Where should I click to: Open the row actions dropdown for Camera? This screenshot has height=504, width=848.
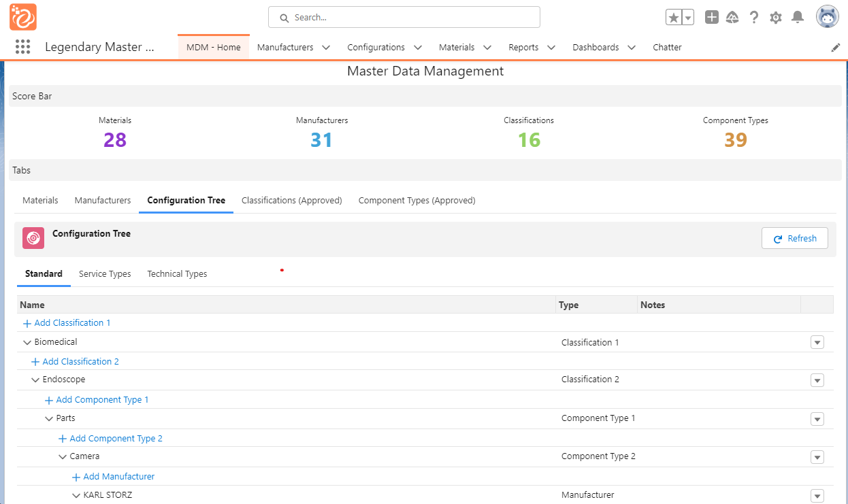pyautogui.click(x=817, y=457)
